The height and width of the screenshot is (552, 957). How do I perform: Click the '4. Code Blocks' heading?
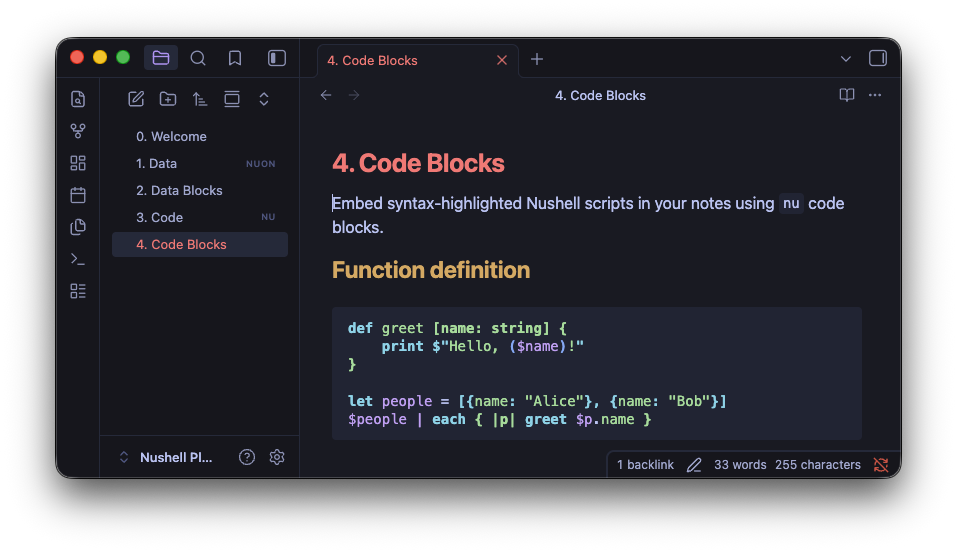tap(418, 163)
